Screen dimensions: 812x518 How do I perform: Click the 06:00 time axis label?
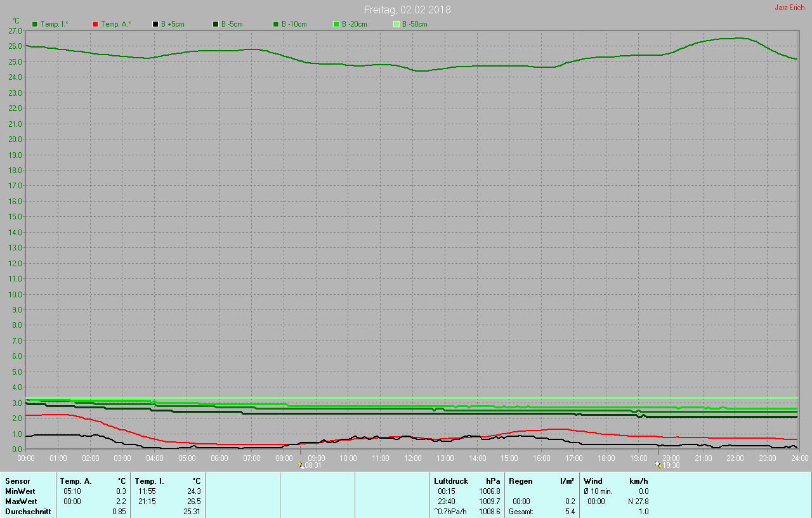tap(219, 458)
